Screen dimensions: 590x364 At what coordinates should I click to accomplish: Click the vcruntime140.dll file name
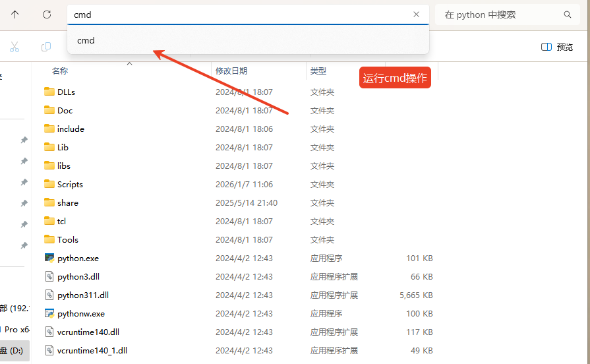pyautogui.click(x=88, y=332)
